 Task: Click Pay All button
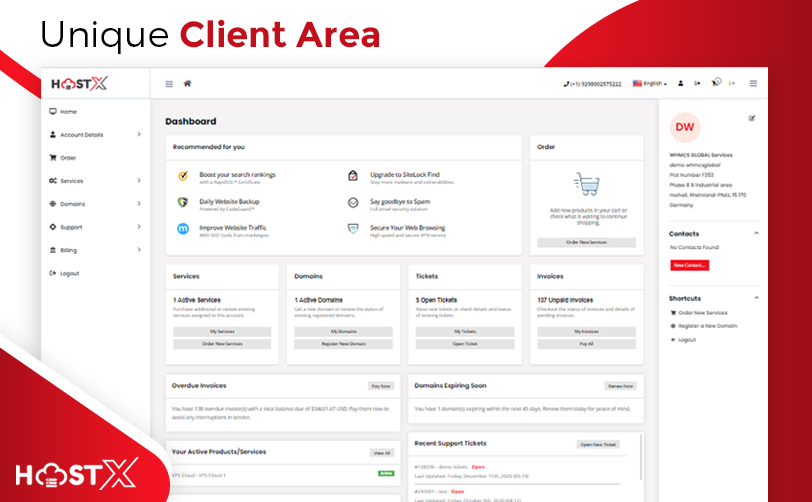coord(586,344)
